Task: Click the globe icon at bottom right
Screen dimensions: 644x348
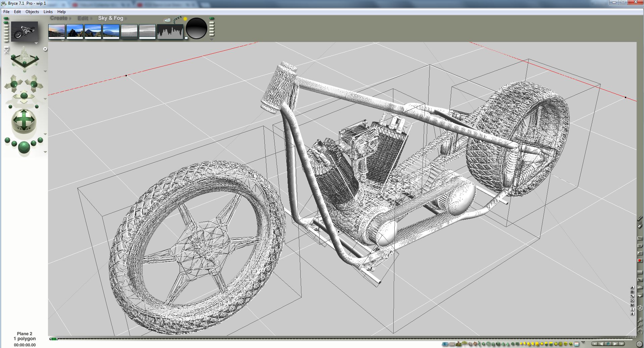Action: point(639,344)
